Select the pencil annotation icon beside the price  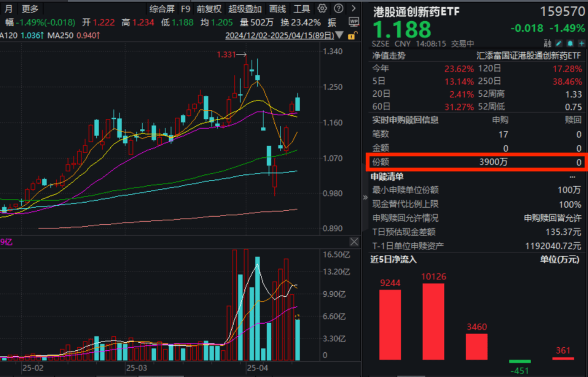[x=559, y=43]
